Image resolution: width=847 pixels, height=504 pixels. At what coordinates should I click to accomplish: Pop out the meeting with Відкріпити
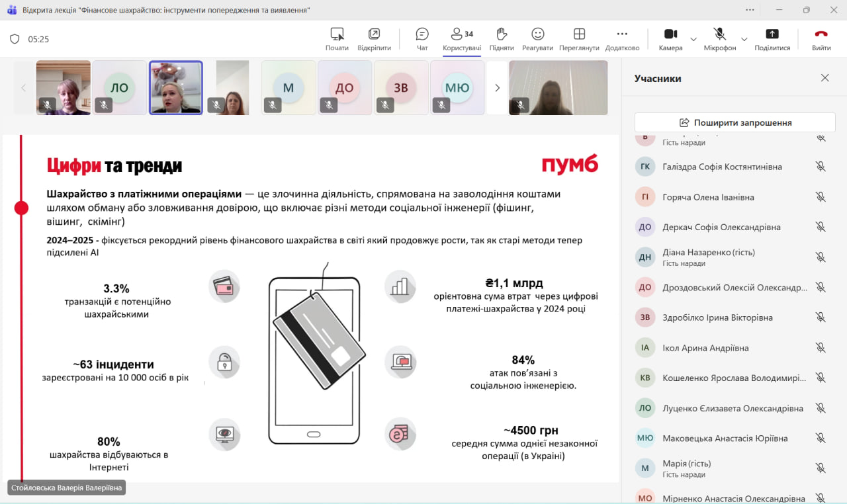click(374, 38)
